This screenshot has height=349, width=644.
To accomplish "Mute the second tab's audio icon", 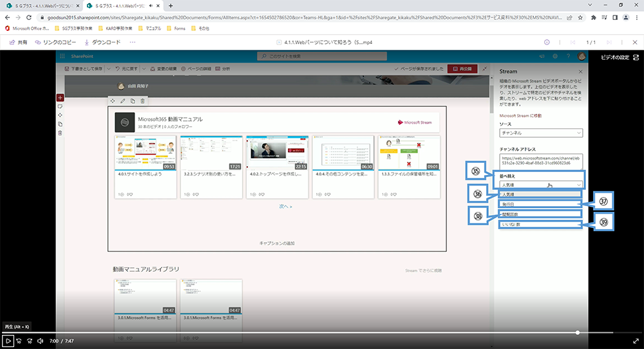I will 151,6.
